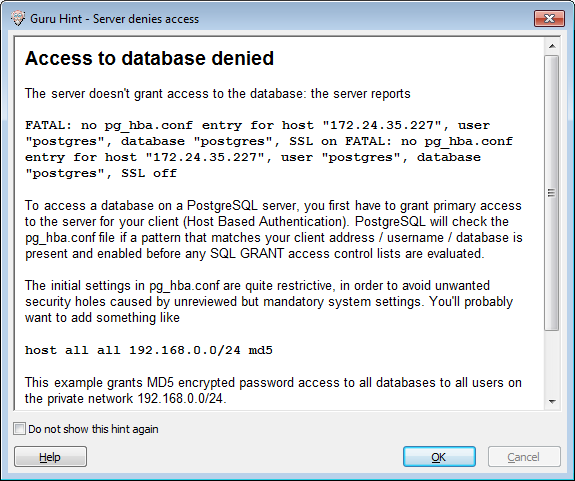Click the Guru Hint wizard icon in title bar
The image size is (575, 481).
(x=18, y=18)
